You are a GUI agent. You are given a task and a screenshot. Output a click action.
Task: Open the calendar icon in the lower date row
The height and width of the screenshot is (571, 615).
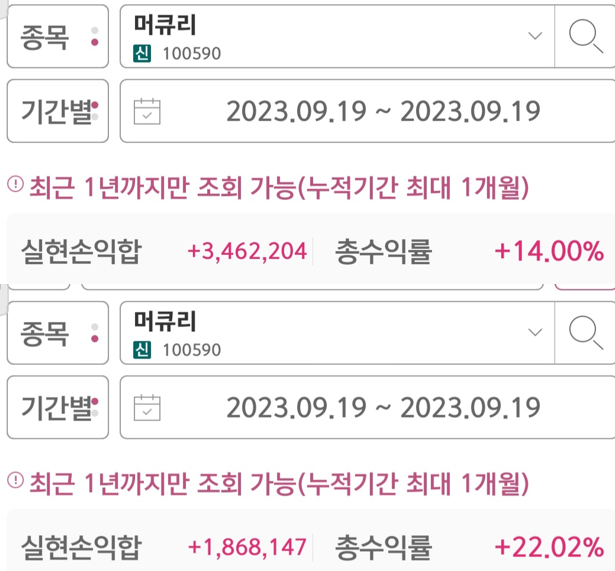point(147,408)
